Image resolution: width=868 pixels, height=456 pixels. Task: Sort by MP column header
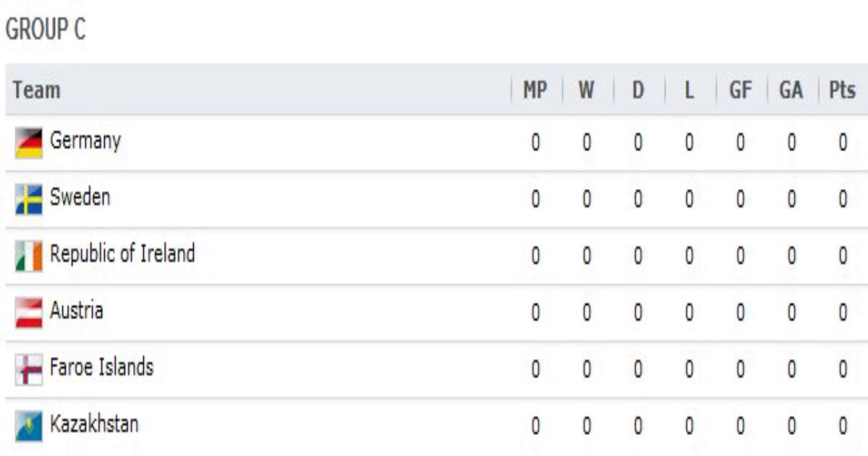535,90
